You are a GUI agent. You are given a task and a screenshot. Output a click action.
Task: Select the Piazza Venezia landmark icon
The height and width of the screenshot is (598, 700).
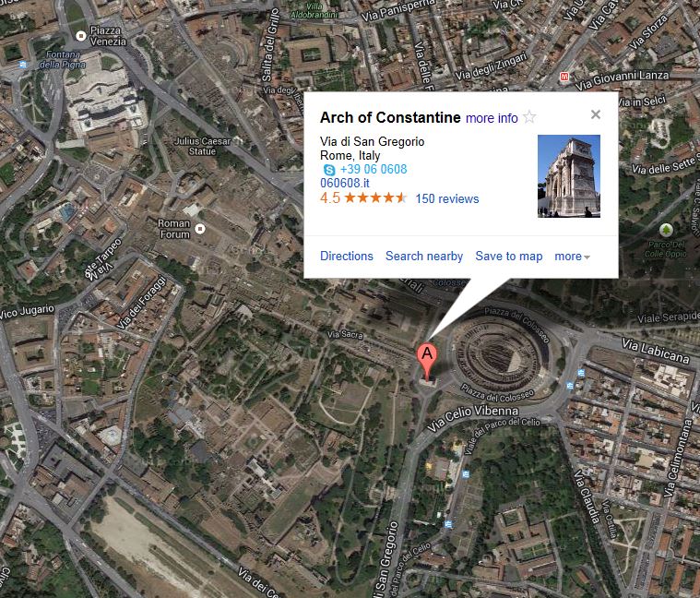tap(81, 36)
